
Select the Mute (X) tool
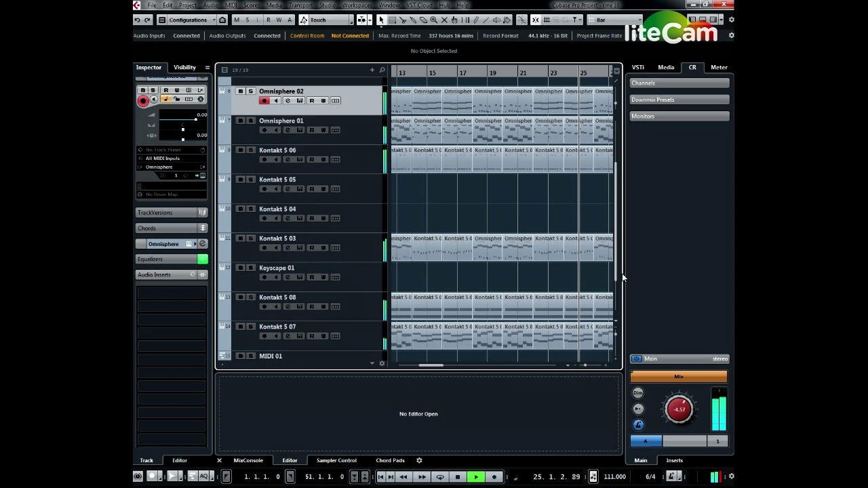(444, 20)
